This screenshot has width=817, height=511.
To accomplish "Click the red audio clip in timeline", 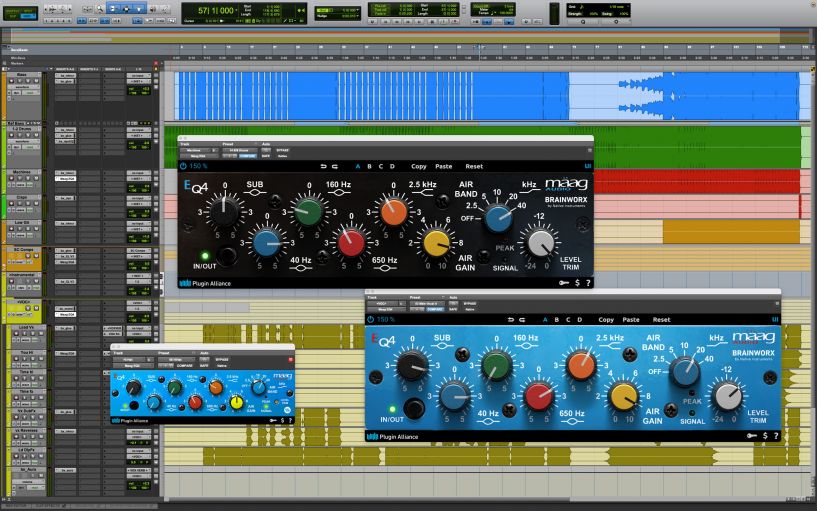I will [x=696, y=181].
